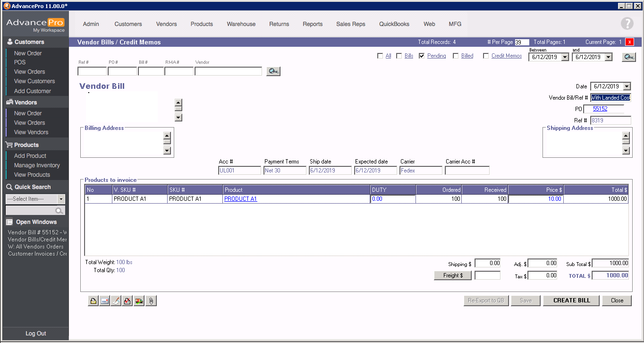Image resolution: width=644 pixels, height=343 pixels.
Task: Click the pen and notes icon
Action: 116,301
